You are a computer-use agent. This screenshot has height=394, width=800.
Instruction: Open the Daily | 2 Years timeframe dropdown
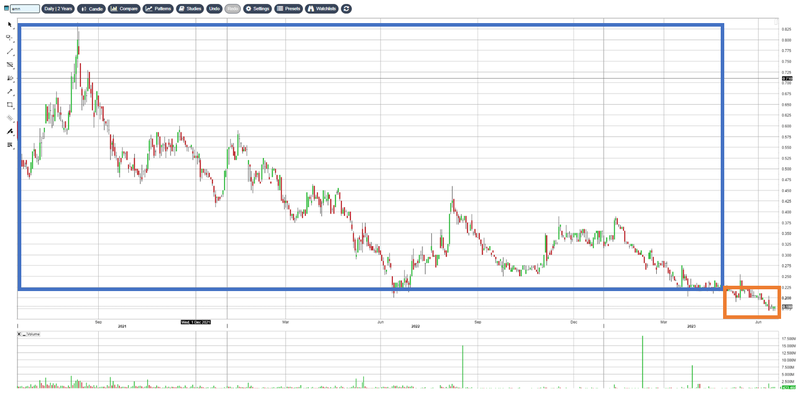coord(58,9)
